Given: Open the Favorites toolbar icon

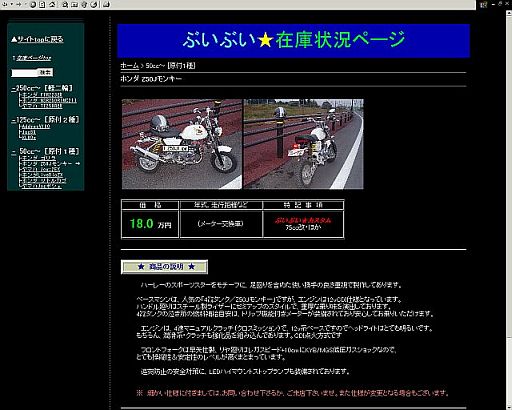Looking at the screenshot, I should point(75,4).
